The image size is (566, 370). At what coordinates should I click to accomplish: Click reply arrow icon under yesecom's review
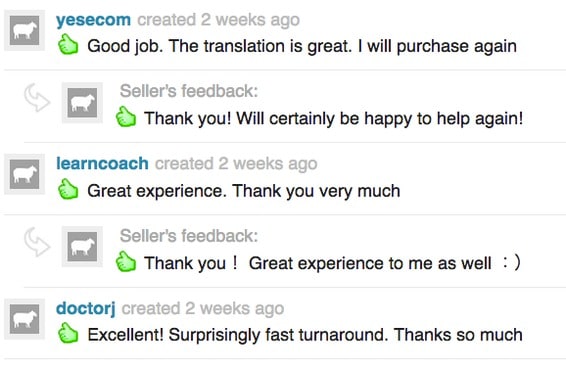click(37, 97)
